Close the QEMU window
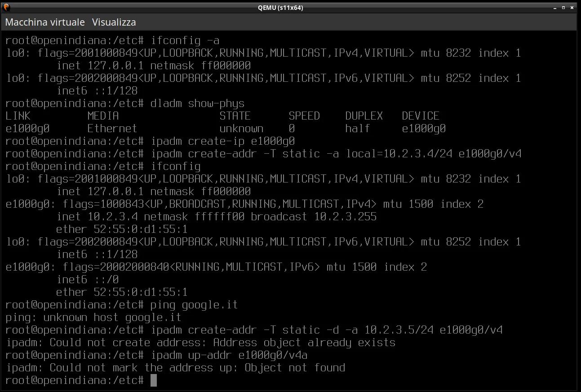The image size is (581, 392). (572, 8)
